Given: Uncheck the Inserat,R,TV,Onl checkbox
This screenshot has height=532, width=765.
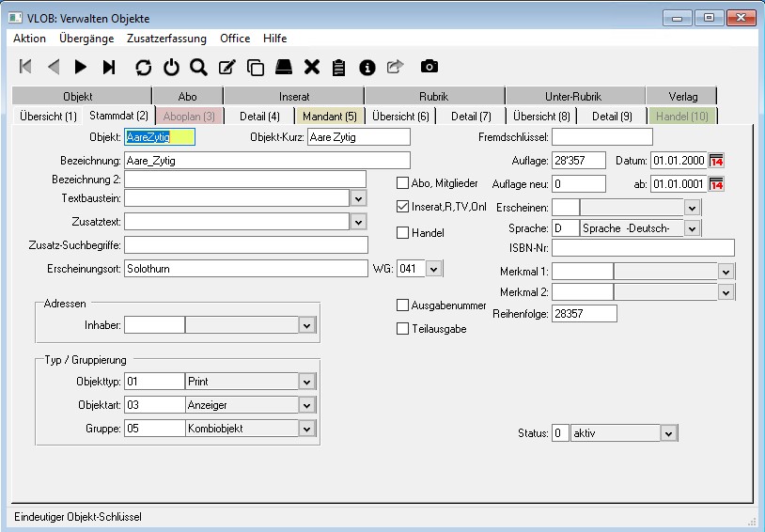Looking at the screenshot, I should (403, 207).
